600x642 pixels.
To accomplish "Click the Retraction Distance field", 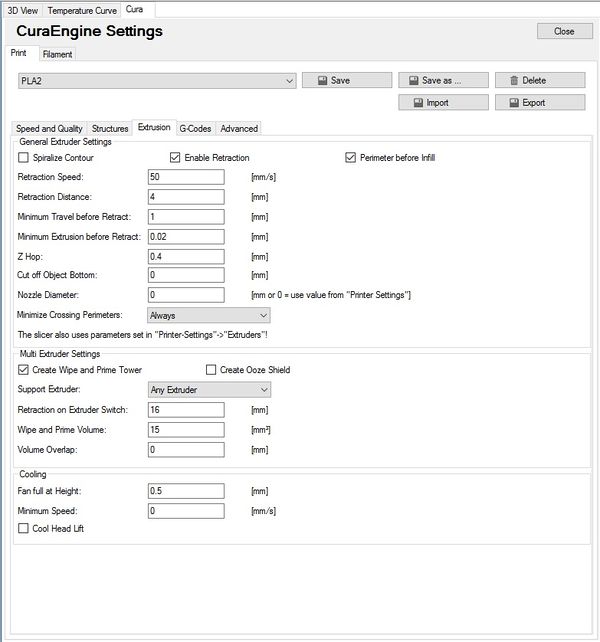I will (x=186, y=197).
